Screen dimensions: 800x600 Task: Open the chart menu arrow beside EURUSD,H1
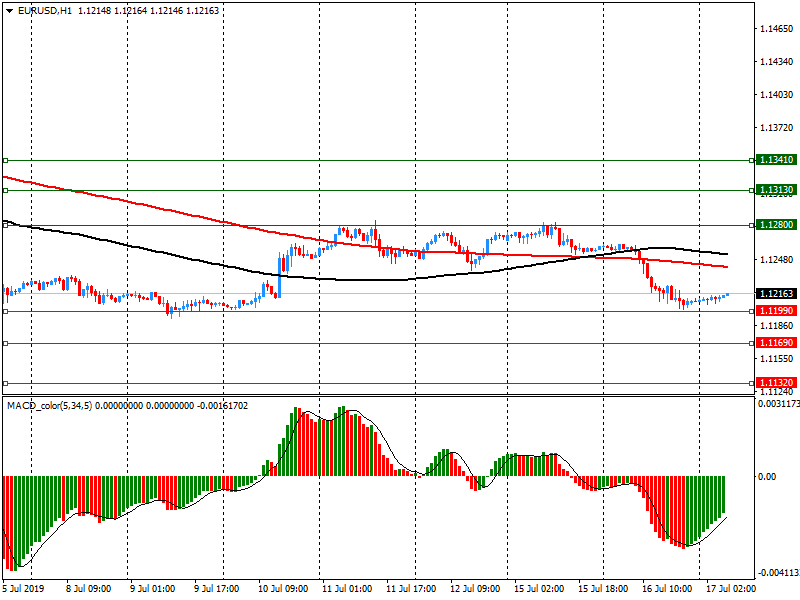(x=10, y=11)
